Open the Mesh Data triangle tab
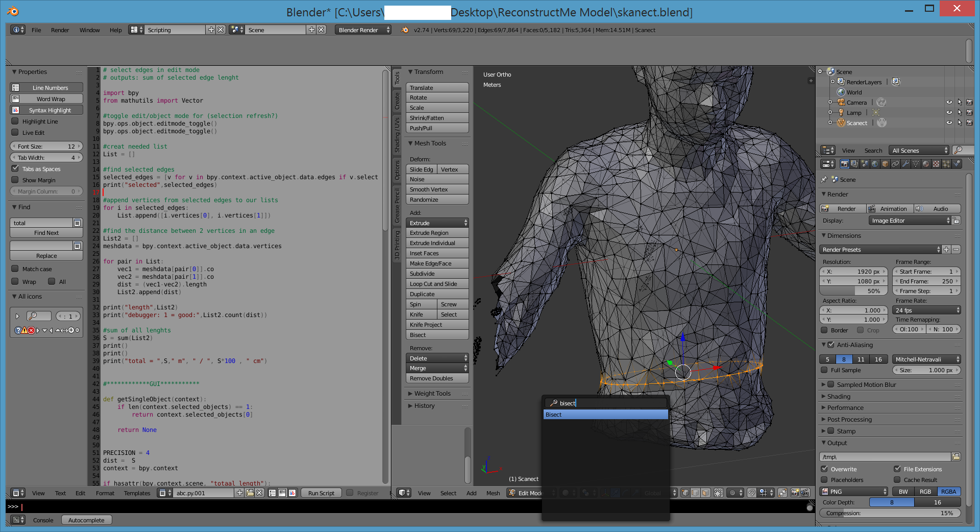The width and height of the screenshot is (980, 532). coord(916,164)
